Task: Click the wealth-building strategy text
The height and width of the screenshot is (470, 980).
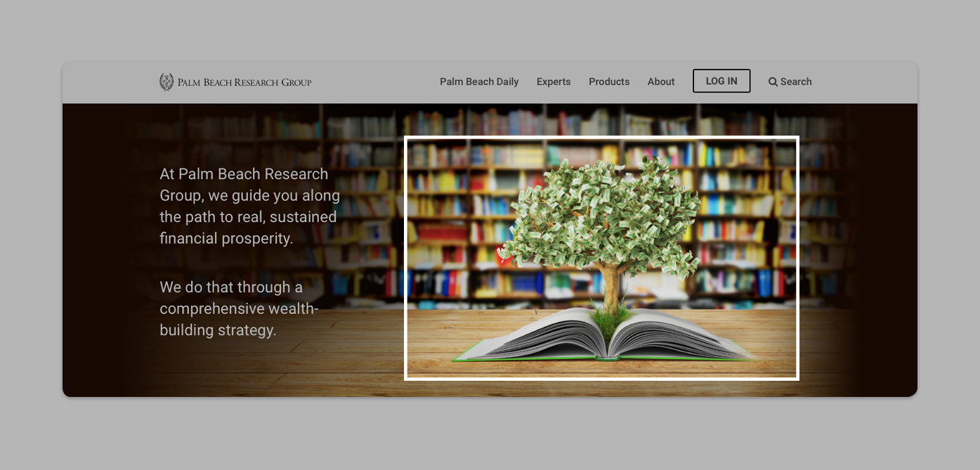Action: 239,308
